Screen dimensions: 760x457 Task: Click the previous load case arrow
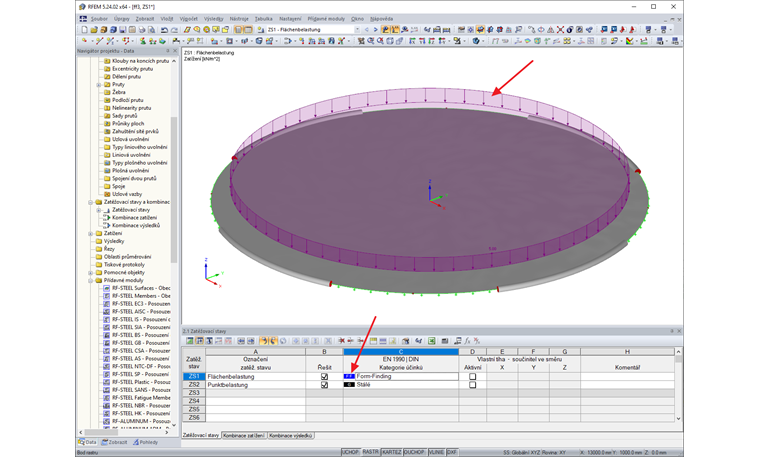(367, 30)
